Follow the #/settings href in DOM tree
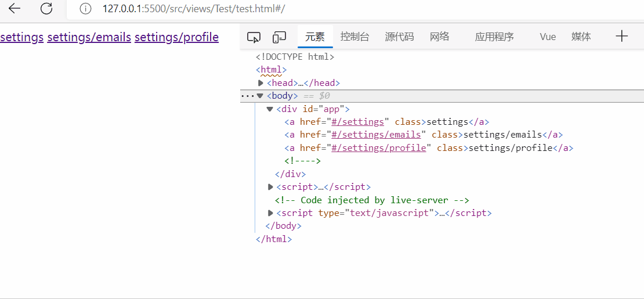 tap(358, 122)
